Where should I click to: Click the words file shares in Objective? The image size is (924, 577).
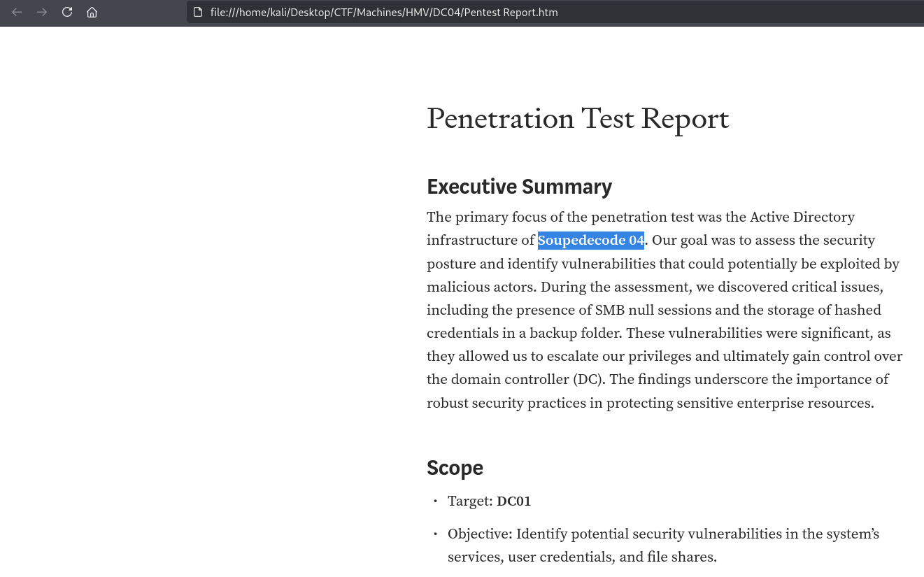tap(681, 557)
